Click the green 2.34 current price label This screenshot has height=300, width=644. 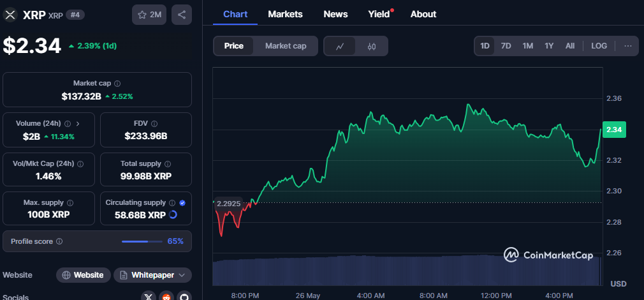click(614, 130)
